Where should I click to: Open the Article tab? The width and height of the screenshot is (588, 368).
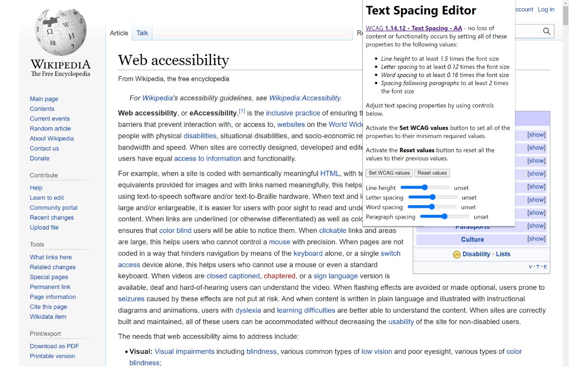[119, 33]
